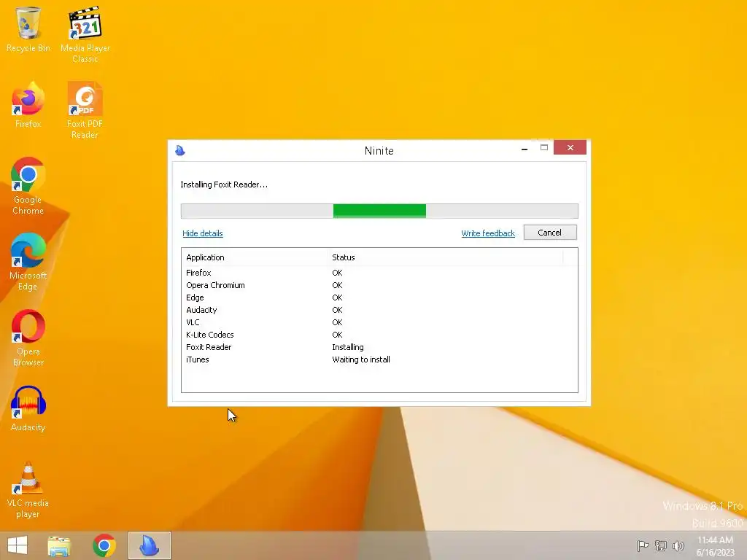Open the Write feedback link
Screen dimensions: 747x560
click(488, 233)
